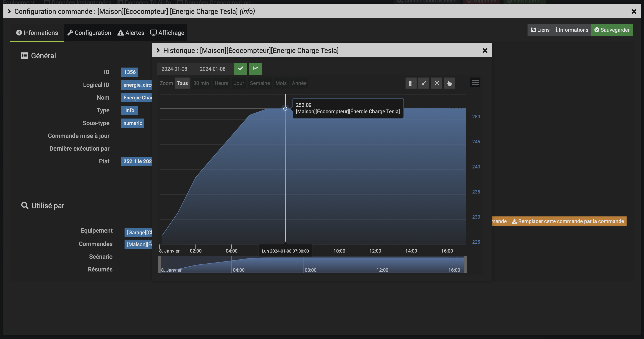Image resolution: width=644 pixels, height=339 pixels.
Task: Click the Commandes link [Maison]
Action: point(139,244)
